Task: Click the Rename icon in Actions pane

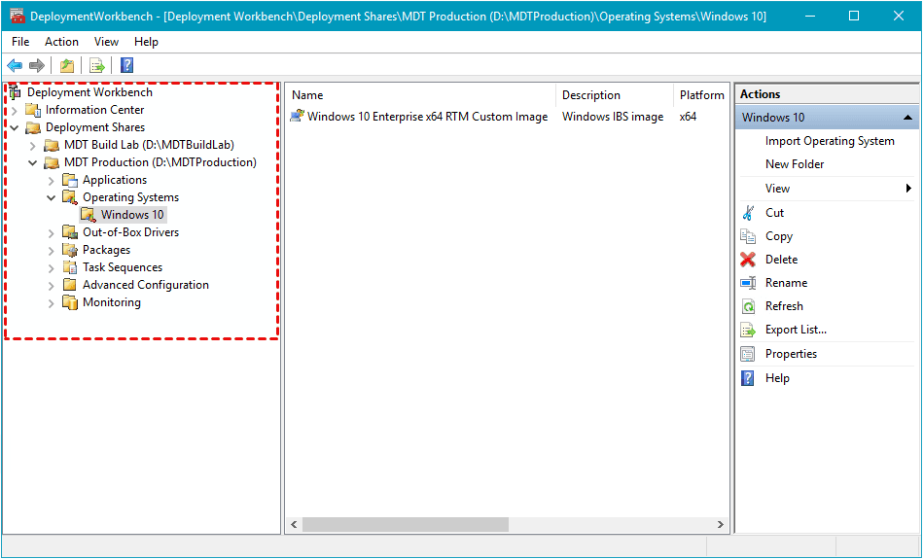Action: pos(748,283)
